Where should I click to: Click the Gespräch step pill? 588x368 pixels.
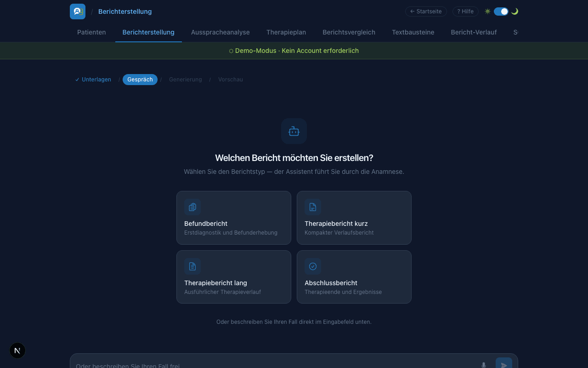[140, 80]
